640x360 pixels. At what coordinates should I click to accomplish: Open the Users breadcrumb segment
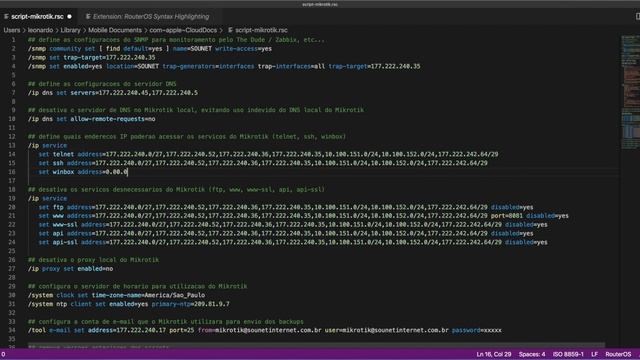[x=12, y=30]
